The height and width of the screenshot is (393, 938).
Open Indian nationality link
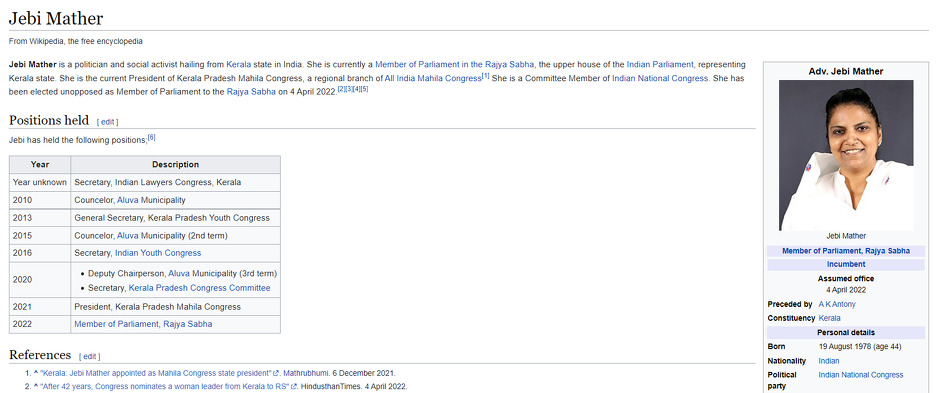[829, 361]
